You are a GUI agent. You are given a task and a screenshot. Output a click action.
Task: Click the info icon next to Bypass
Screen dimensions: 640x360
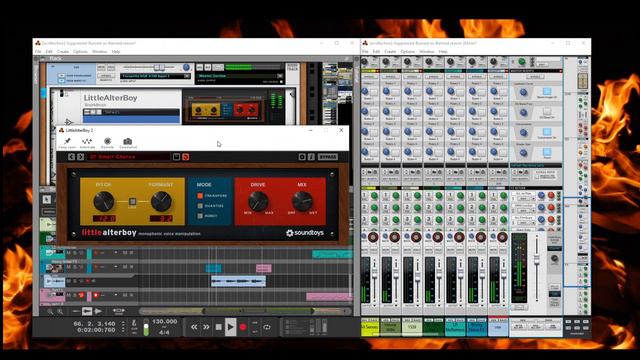pyautogui.click(x=311, y=157)
